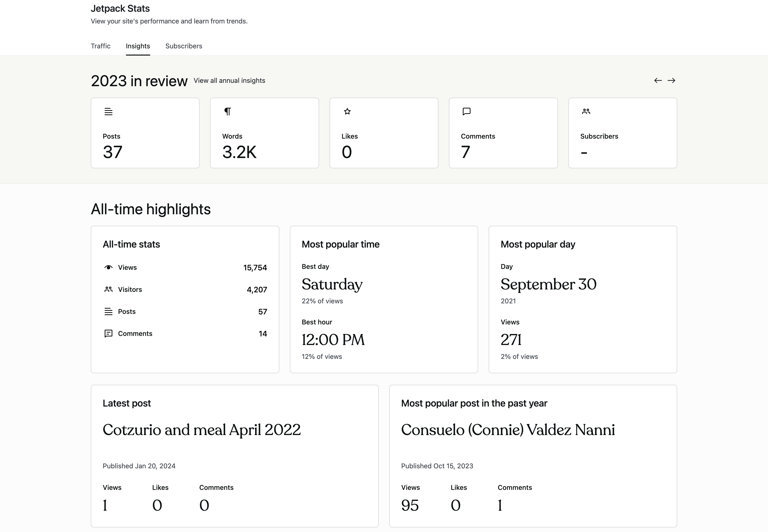768x532 pixels.
Task: Click the Comments speech bubble icon
Action: tap(467, 111)
